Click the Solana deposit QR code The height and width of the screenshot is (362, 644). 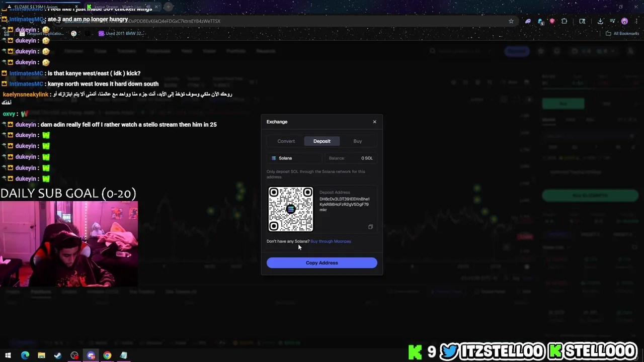pyautogui.click(x=291, y=209)
